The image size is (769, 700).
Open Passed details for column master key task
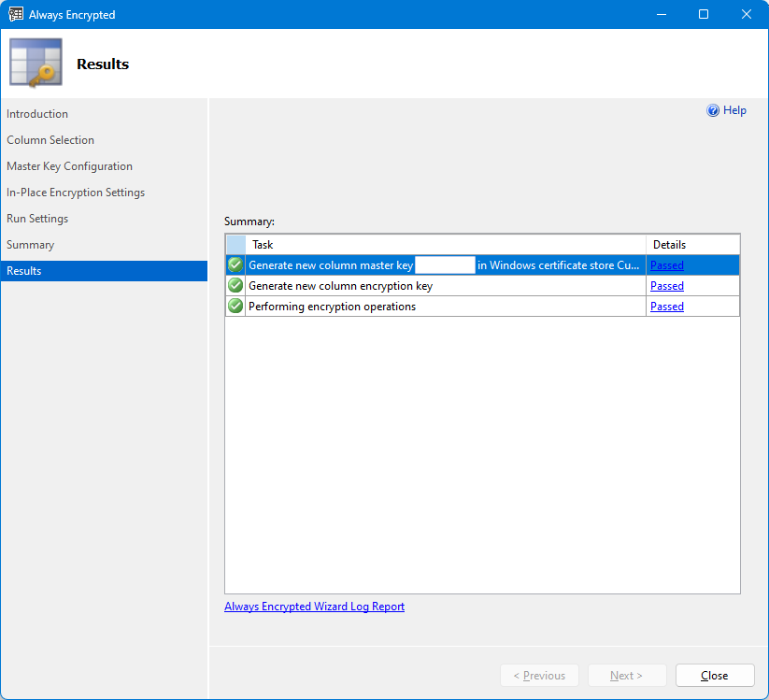(x=666, y=264)
